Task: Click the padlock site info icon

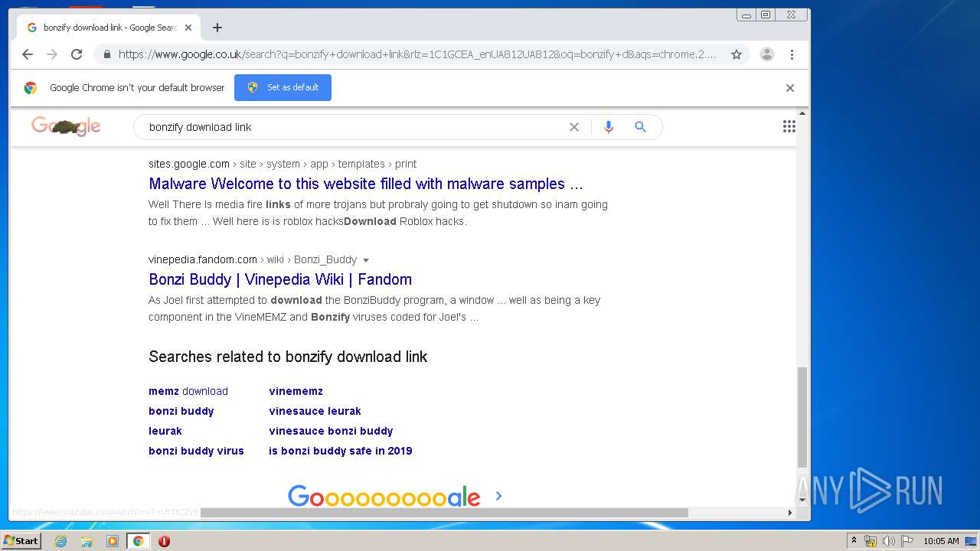Action: click(107, 54)
